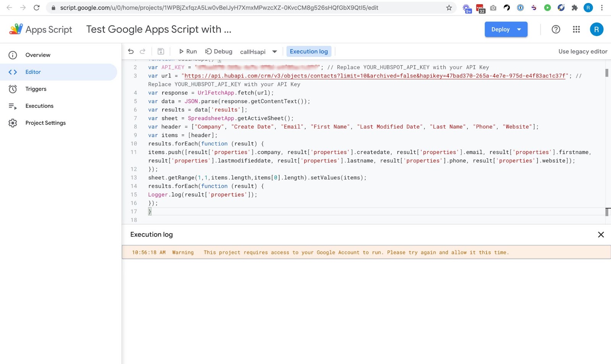The width and height of the screenshot is (611, 364).
Task: Click the Apps Script logo
Action: [40, 29]
